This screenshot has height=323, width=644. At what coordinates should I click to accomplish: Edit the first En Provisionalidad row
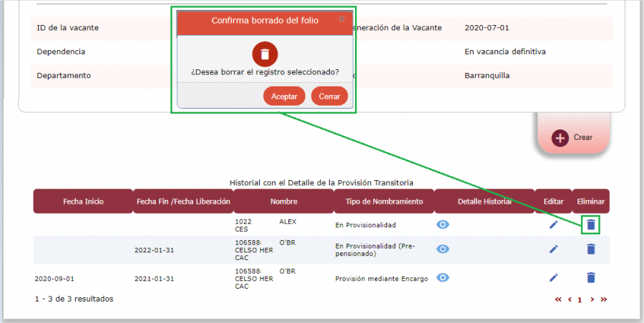(x=553, y=224)
